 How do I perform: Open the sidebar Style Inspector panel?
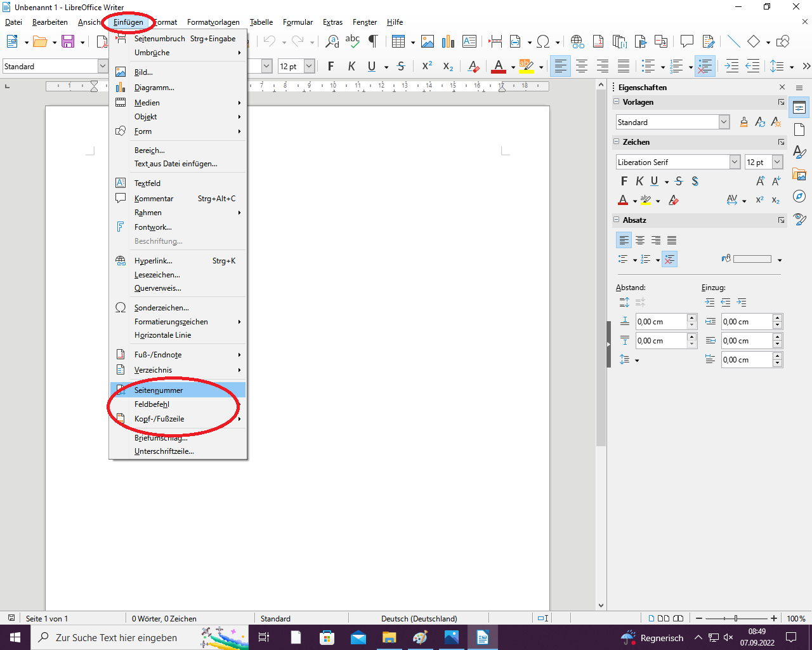tap(799, 219)
